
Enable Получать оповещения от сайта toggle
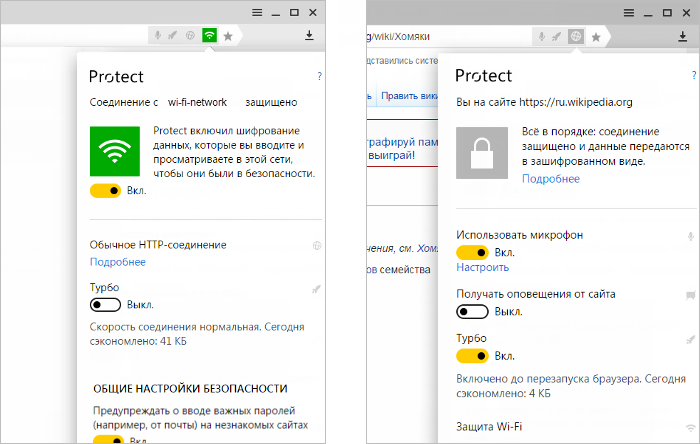pyautogui.click(x=472, y=311)
